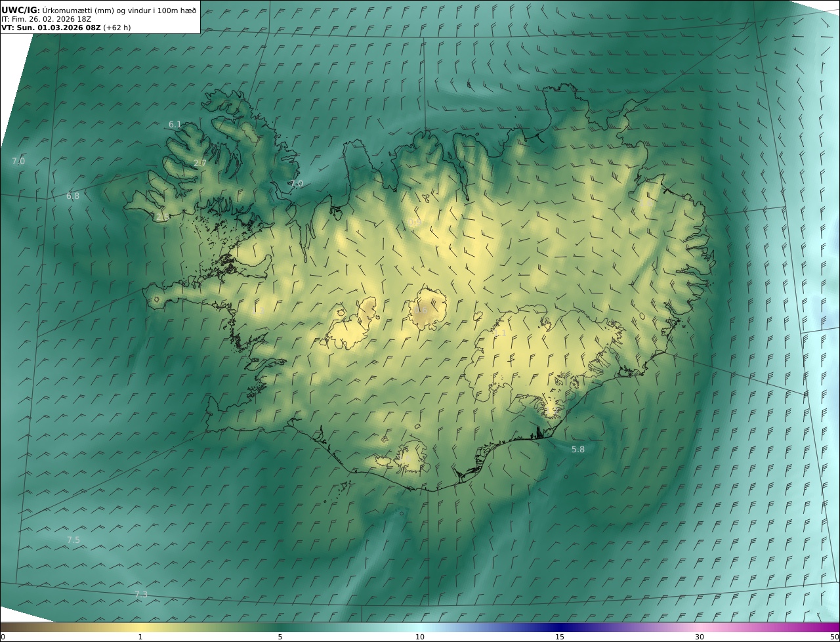The height and width of the screenshot is (642, 840).
Task: Click the "15" tick label on the color scale
Action: [x=560, y=637]
